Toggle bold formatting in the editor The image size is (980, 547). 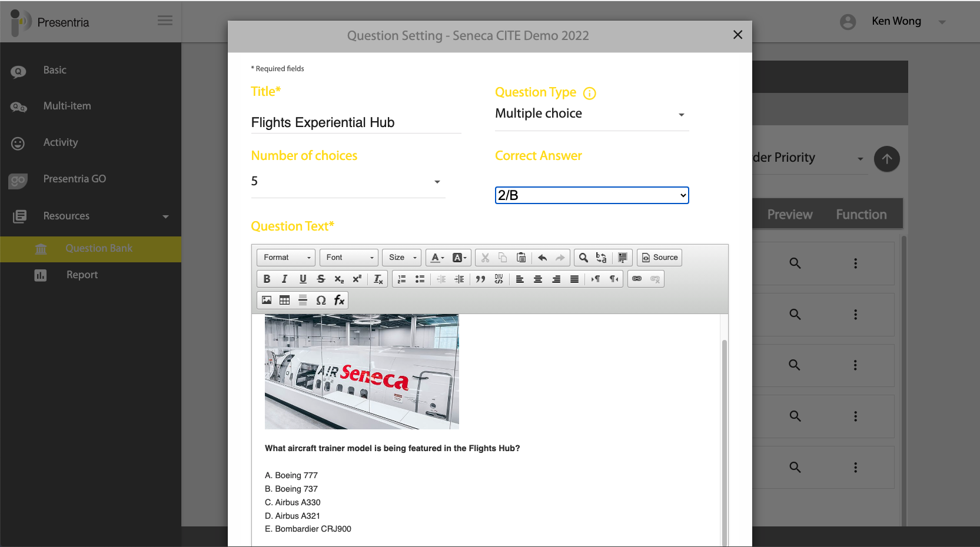(267, 279)
